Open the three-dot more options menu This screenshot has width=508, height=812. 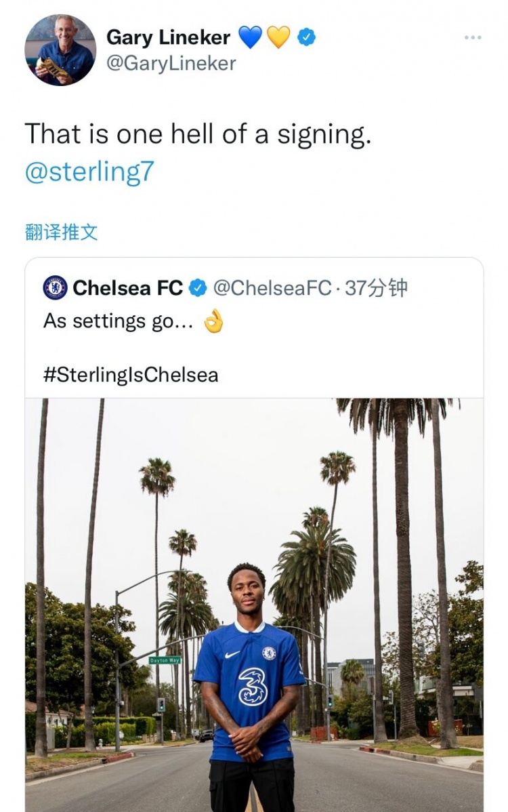[473, 37]
